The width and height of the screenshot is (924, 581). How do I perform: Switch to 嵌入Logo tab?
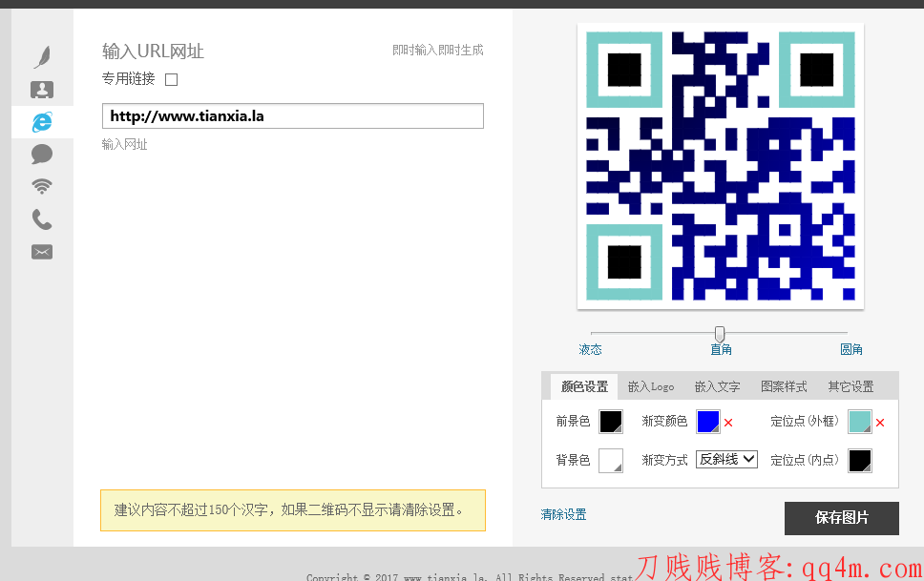click(651, 386)
